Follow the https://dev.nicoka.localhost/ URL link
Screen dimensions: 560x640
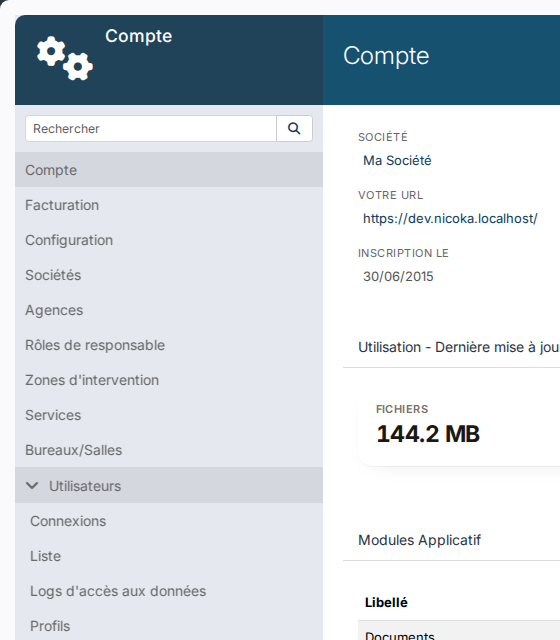coord(450,219)
